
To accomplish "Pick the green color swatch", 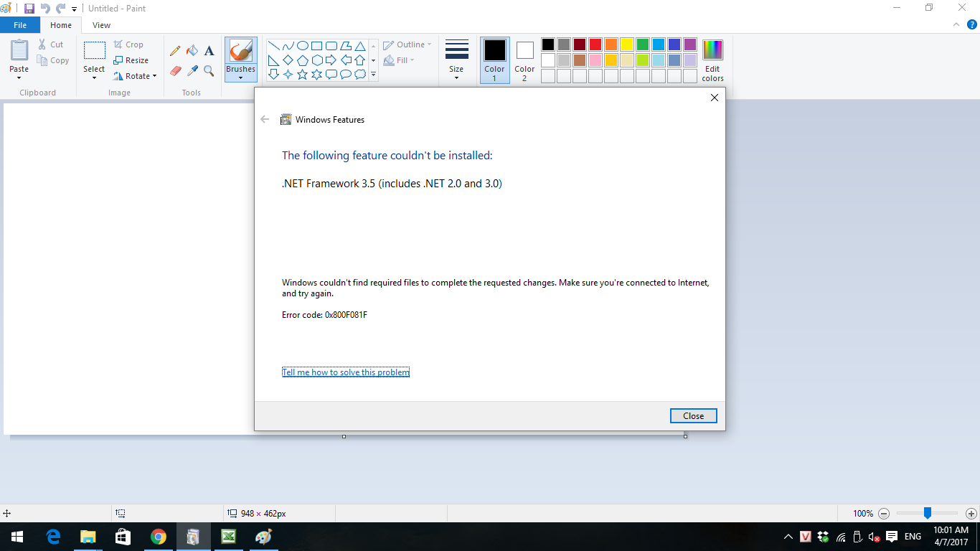I will coord(643,44).
